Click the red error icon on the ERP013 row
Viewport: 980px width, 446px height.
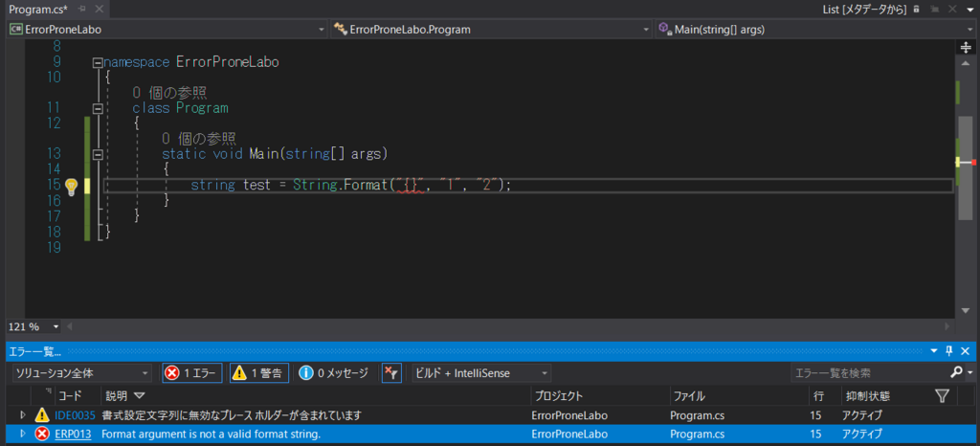pos(42,434)
